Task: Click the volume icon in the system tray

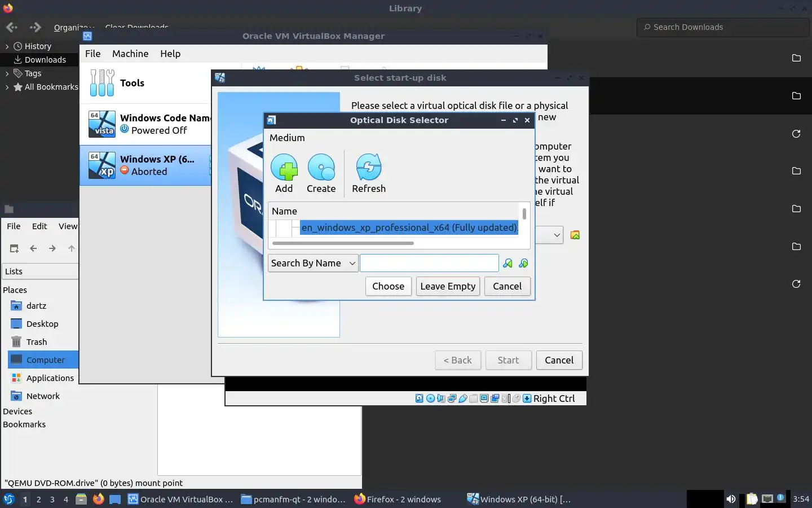Action: (731, 499)
